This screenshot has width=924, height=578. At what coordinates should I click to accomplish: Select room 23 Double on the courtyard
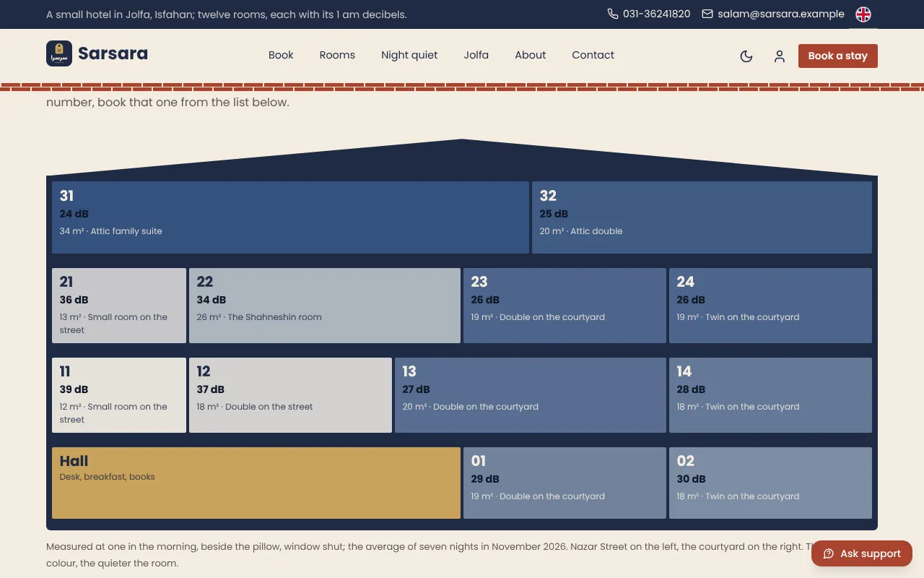tap(565, 306)
